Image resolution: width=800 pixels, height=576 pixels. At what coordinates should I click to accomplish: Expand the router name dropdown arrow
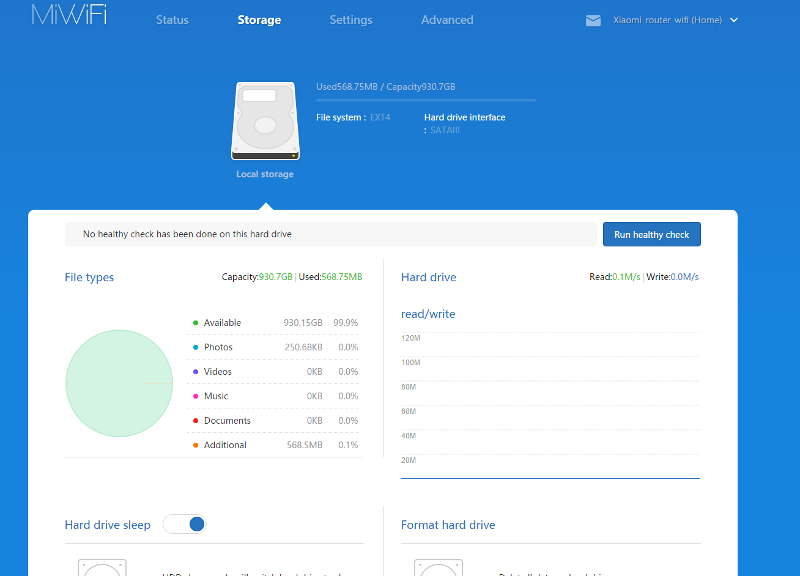[x=734, y=20]
